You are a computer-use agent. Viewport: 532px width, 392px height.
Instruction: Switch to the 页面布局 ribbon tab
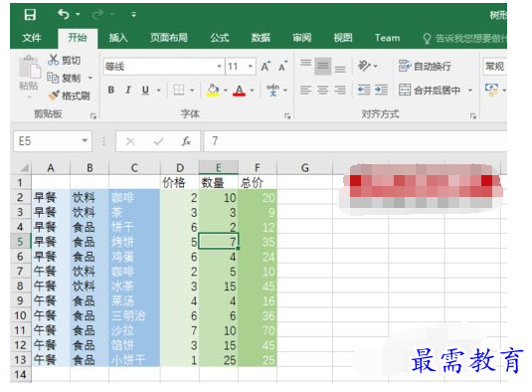pos(169,38)
